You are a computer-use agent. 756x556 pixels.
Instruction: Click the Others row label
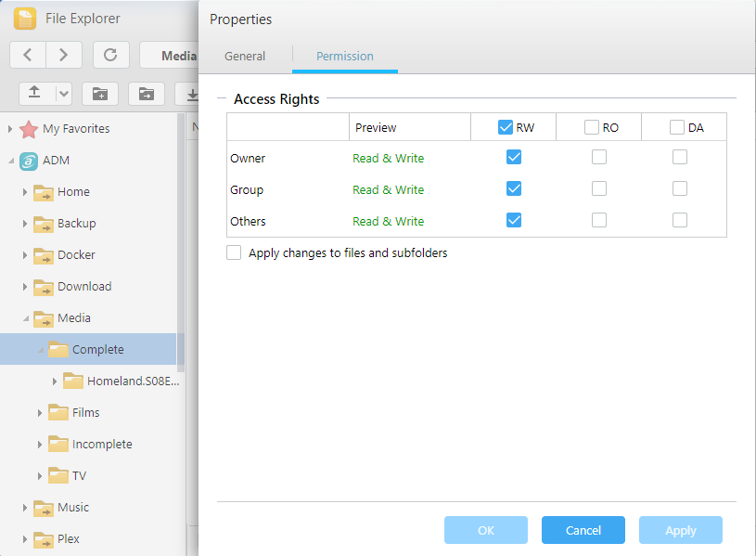(x=248, y=222)
